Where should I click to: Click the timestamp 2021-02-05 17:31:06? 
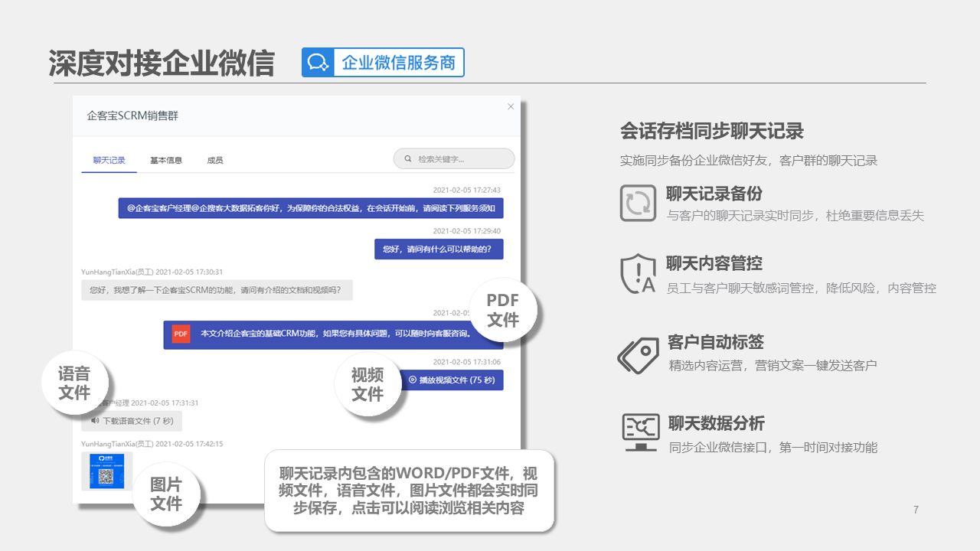pos(467,362)
